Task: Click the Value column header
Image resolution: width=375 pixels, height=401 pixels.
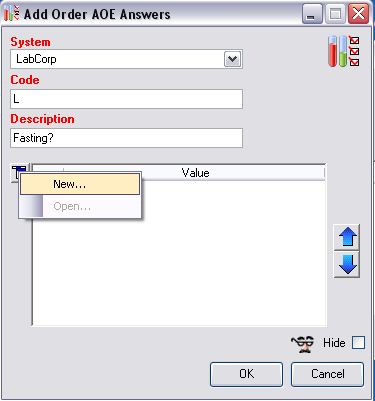Action: pos(195,173)
